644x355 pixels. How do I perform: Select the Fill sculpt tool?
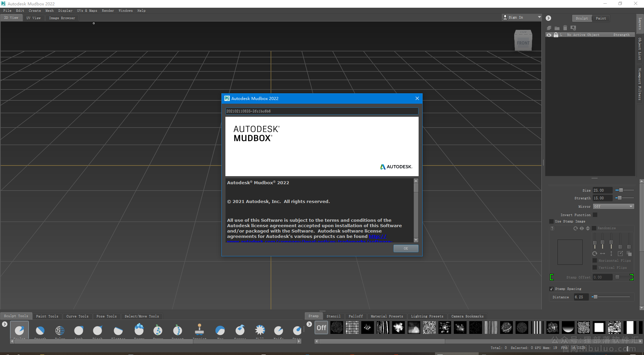[x=260, y=331]
